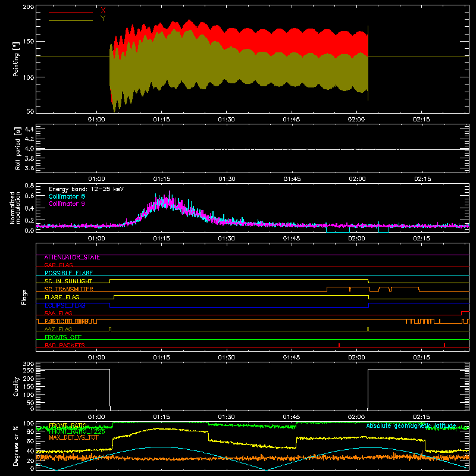Click the 01:30 tick under modulation plot

click(227, 239)
